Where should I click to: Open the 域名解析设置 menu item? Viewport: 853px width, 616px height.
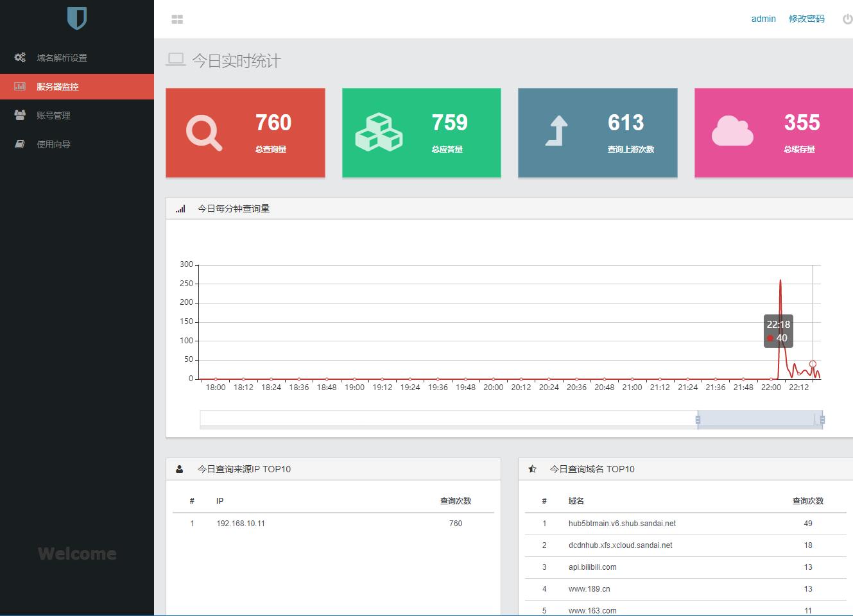[62, 58]
